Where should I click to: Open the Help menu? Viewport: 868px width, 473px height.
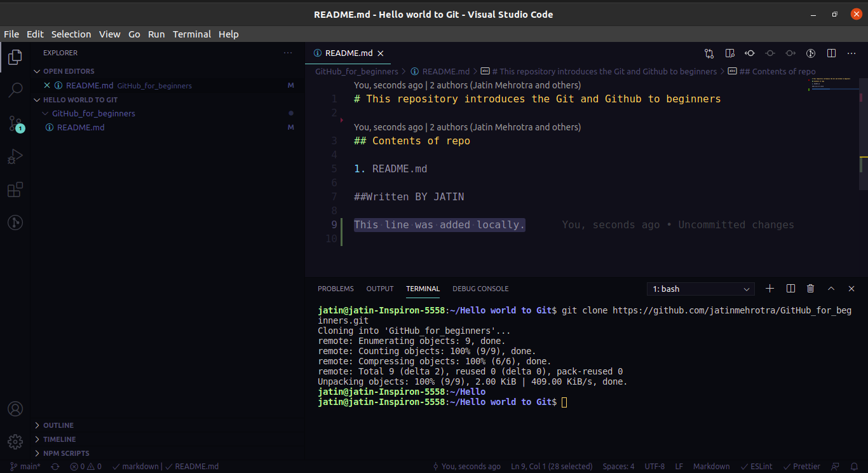(x=229, y=34)
